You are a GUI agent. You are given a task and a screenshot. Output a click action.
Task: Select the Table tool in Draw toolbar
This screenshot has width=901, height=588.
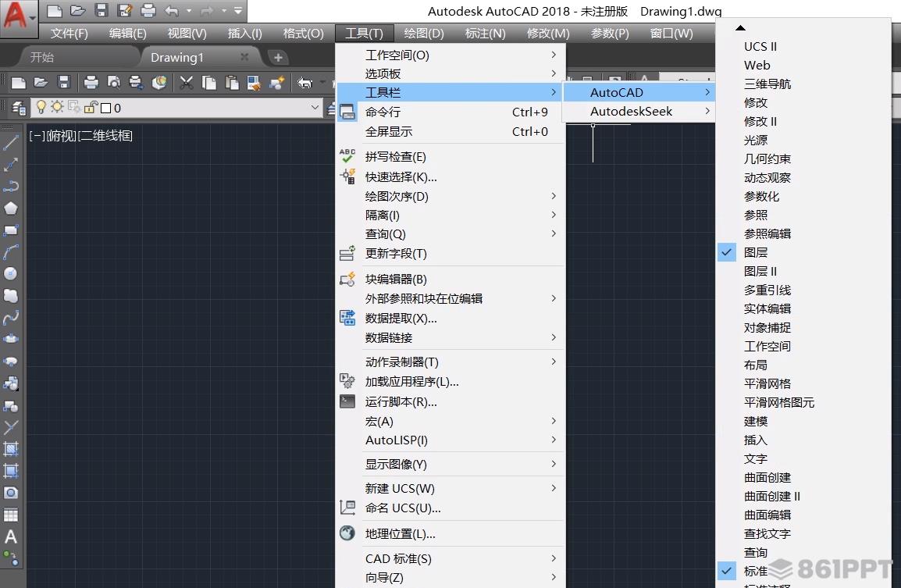(11, 515)
